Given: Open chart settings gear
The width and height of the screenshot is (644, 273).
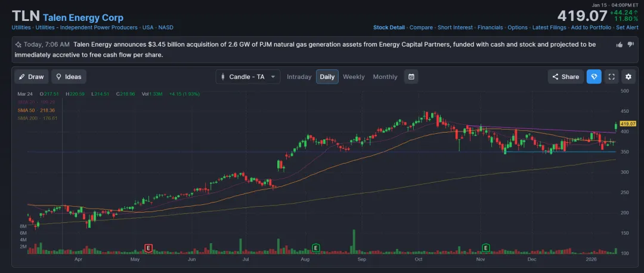Looking at the screenshot, I should tap(628, 76).
